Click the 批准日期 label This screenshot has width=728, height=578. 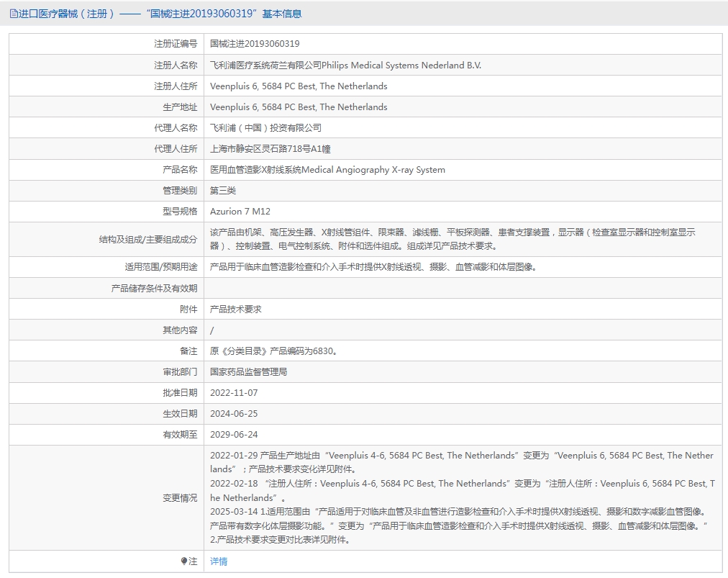point(180,392)
